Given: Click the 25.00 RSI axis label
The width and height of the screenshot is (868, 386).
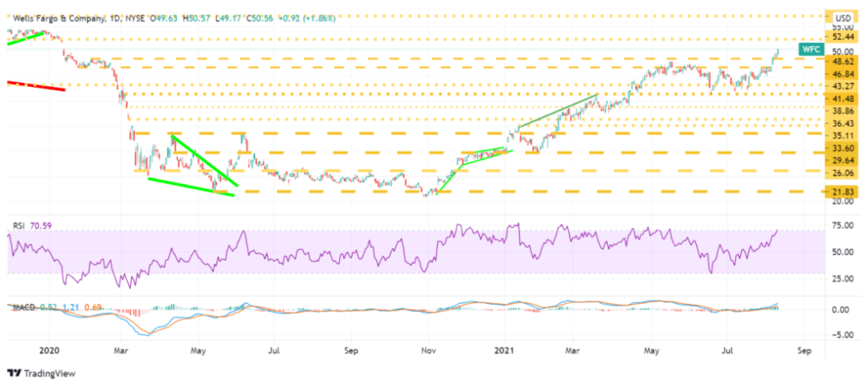Looking at the screenshot, I should tap(844, 278).
